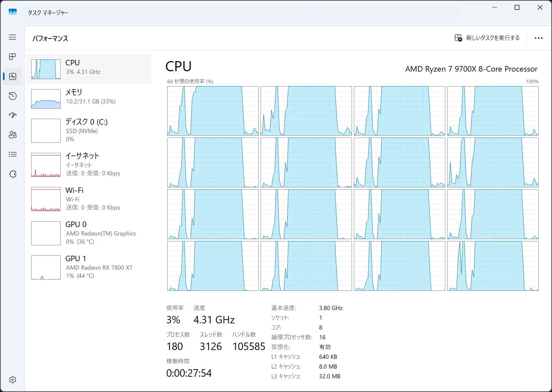Click the uptime value 0:00:27:54

(189, 373)
